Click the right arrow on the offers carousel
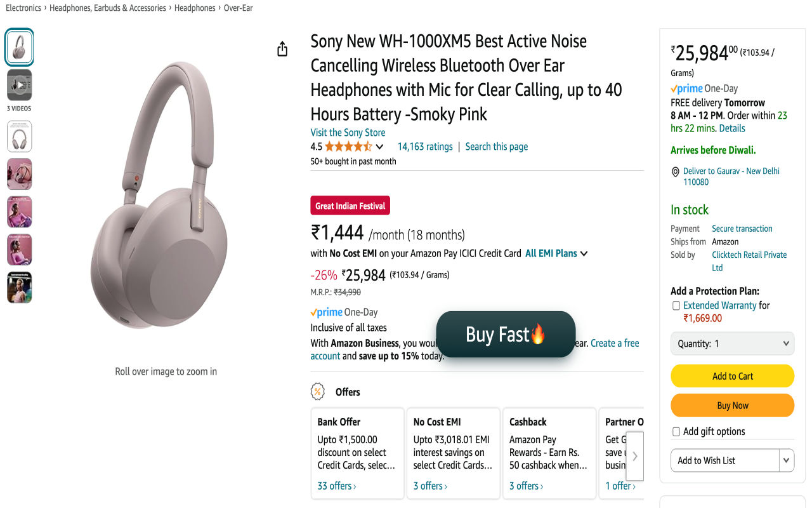Image resolution: width=812 pixels, height=508 pixels. pyautogui.click(x=634, y=455)
